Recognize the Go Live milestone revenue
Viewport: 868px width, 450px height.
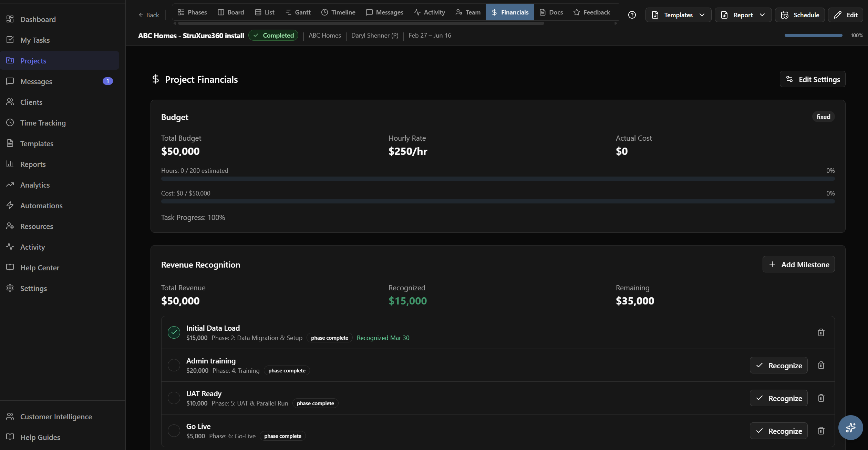(x=778, y=431)
